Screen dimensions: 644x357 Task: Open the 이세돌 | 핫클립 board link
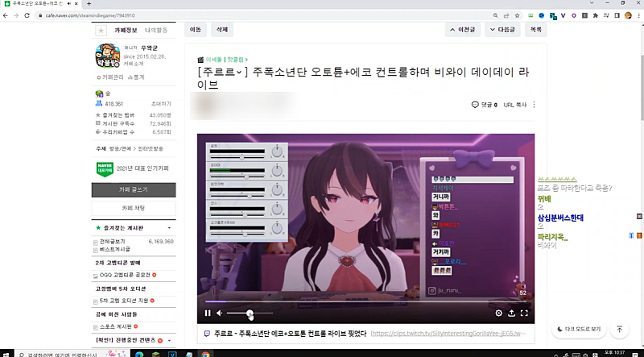click(x=225, y=60)
